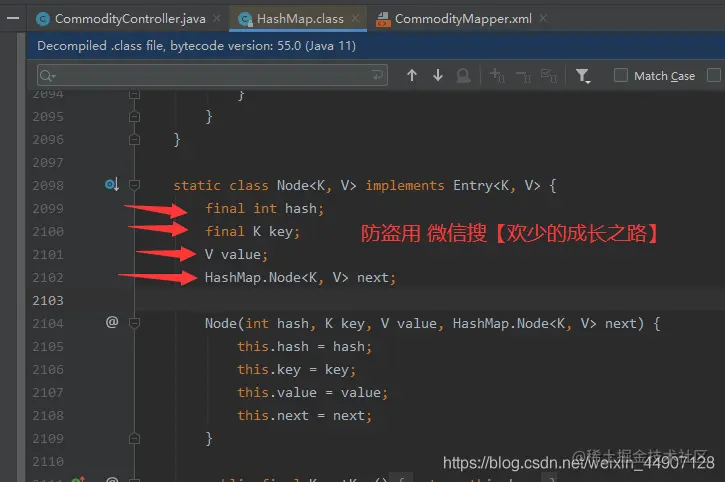
Task: Click the decompiled class file notification banner
Action: tap(375, 46)
